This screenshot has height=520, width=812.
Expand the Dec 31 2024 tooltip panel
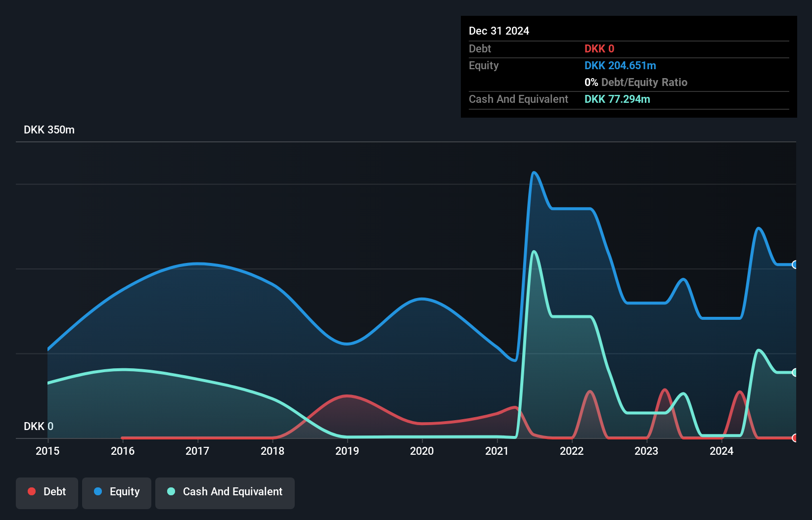click(499, 31)
